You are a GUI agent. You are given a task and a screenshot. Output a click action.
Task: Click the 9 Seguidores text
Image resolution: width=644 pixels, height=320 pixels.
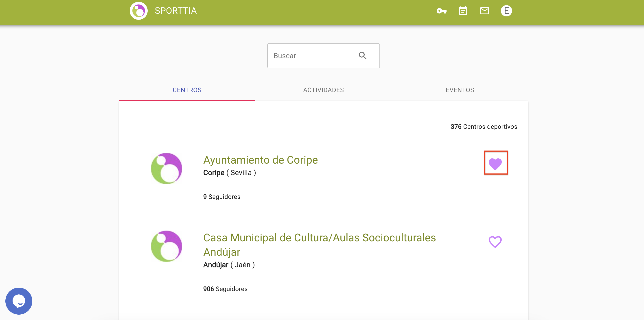point(222,197)
